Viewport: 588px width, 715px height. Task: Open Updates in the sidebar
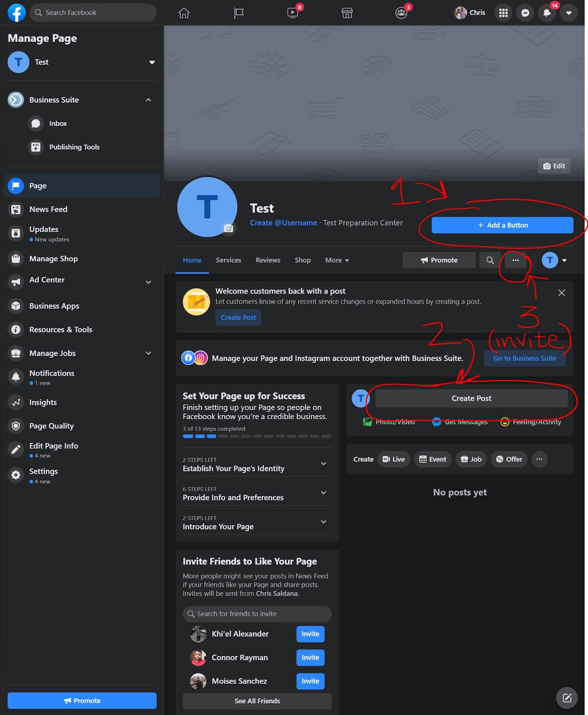82,233
